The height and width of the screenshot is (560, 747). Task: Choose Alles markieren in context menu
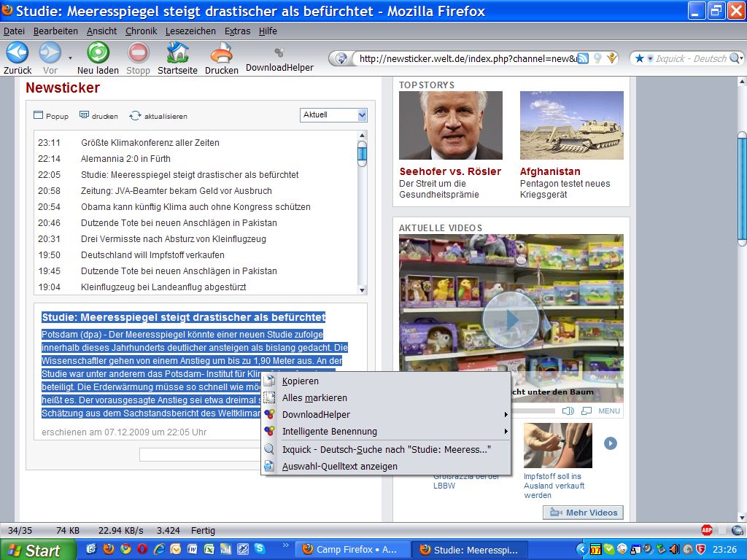coord(386,397)
